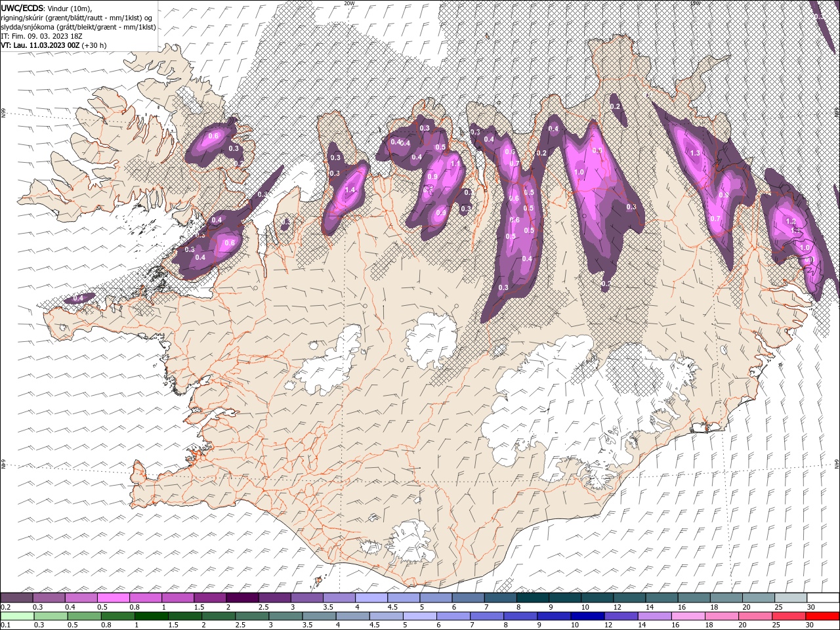Choose the light lavender 4 swatch in top legend
Image resolution: width=840 pixels, height=630 pixels.
click(x=371, y=598)
